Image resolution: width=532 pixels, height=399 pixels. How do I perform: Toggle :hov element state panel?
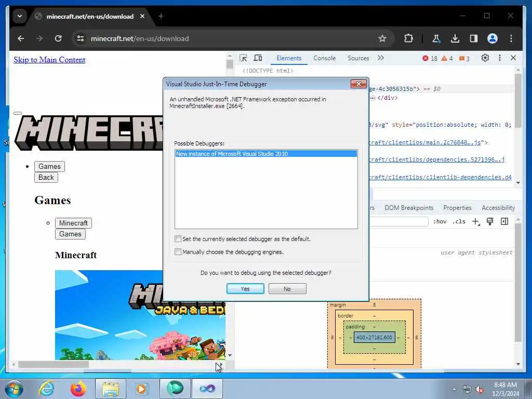tap(440, 221)
